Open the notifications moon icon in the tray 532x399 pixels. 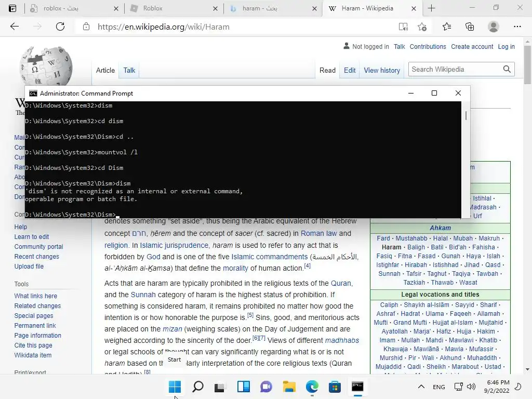click(518, 387)
